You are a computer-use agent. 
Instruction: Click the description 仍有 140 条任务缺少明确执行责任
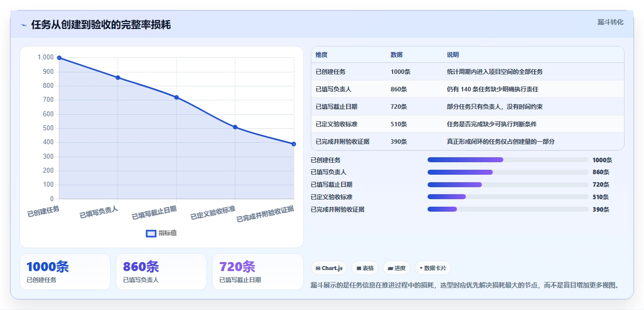(x=493, y=89)
